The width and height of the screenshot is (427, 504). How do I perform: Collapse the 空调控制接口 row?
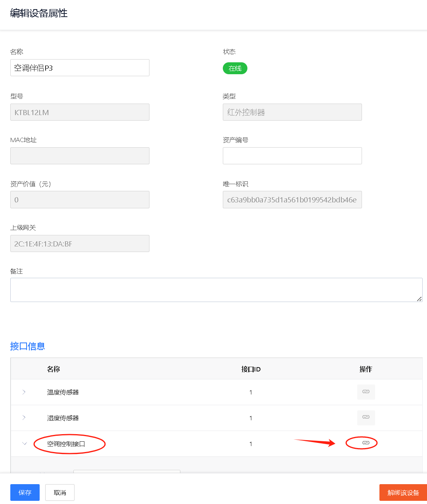pyautogui.click(x=24, y=444)
